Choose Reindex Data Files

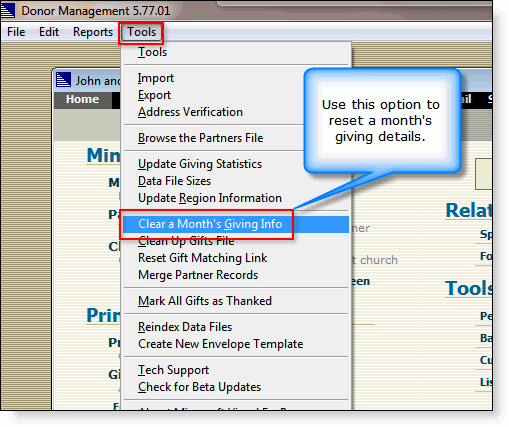pos(185,327)
